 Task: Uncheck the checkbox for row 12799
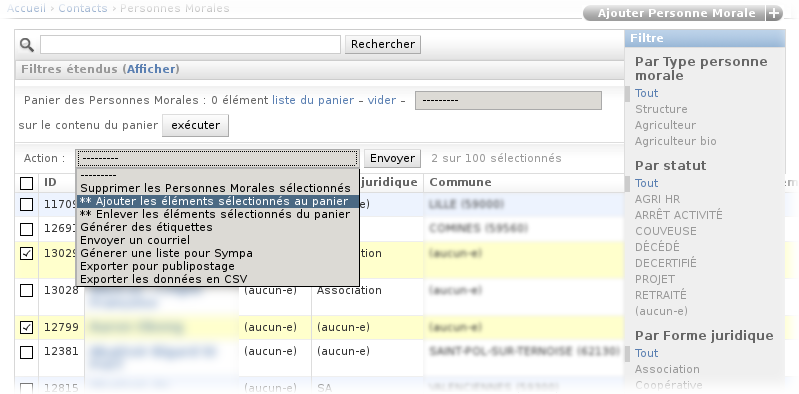[26, 327]
